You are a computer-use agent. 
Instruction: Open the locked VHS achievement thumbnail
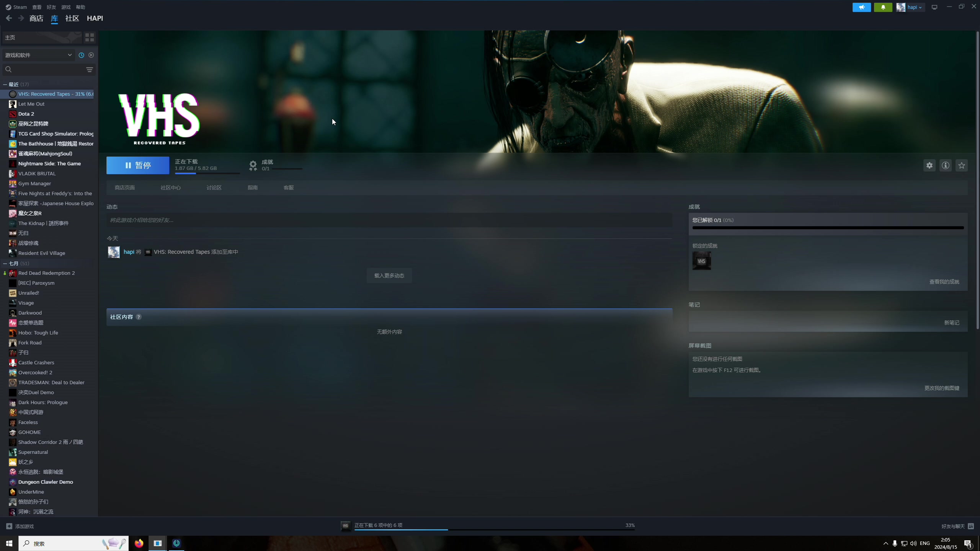pos(702,261)
